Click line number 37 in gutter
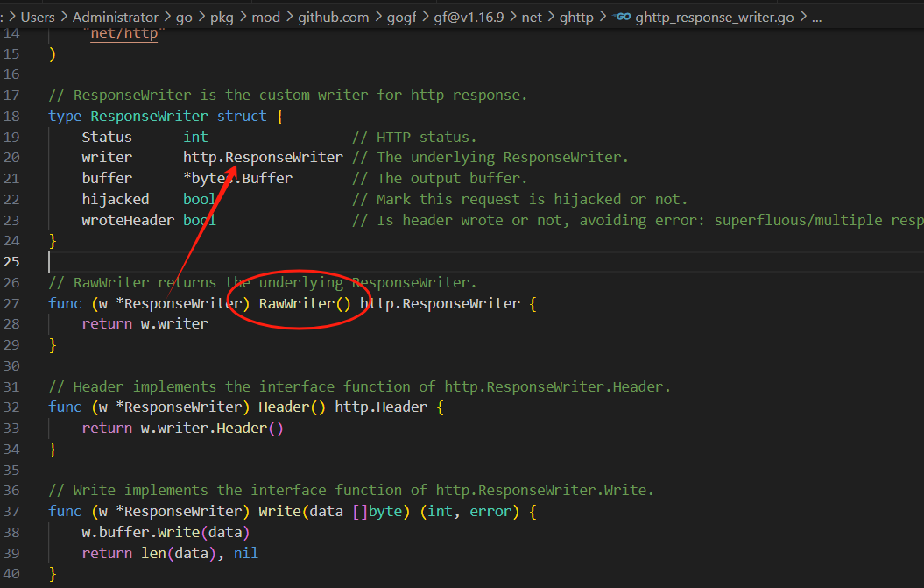 (x=11, y=512)
